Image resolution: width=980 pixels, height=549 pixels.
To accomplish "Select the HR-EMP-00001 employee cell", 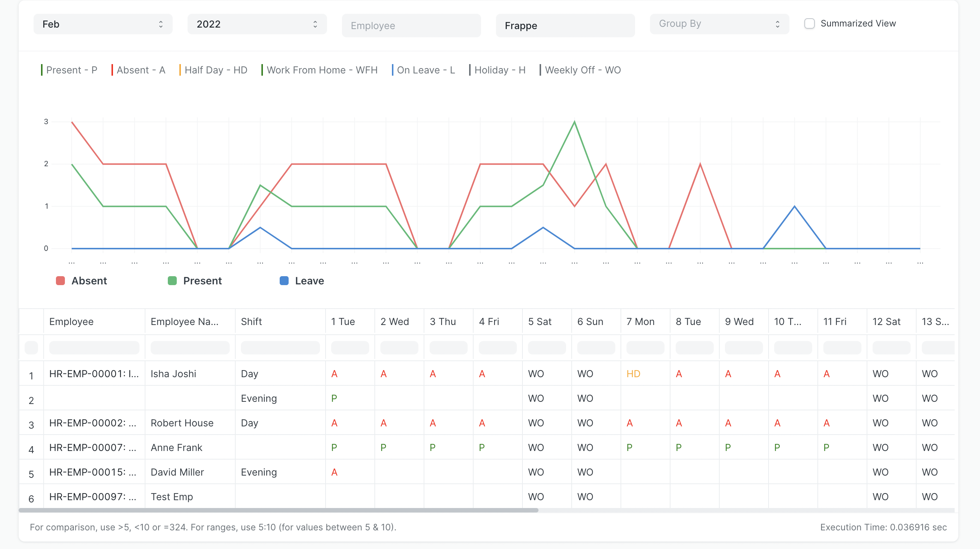I will [x=94, y=374].
